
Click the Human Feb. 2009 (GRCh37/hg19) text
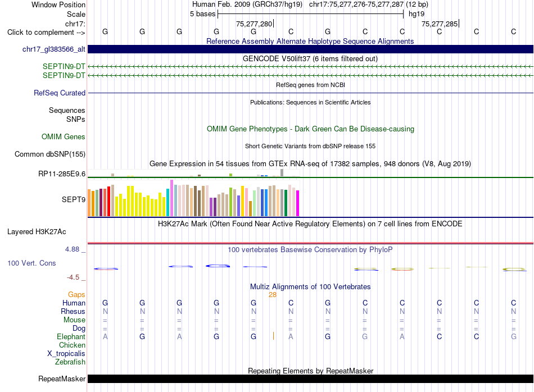tap(247, 4)
